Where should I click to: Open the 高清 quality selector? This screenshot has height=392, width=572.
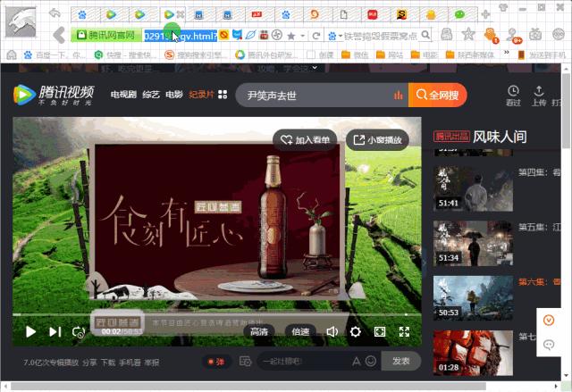[259, 331]
